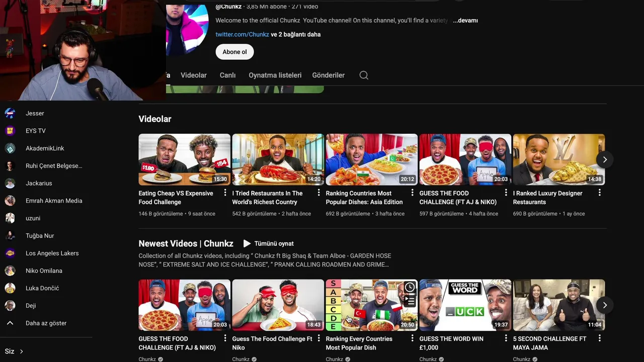Expand the Siz section chevron

(21, 351)
